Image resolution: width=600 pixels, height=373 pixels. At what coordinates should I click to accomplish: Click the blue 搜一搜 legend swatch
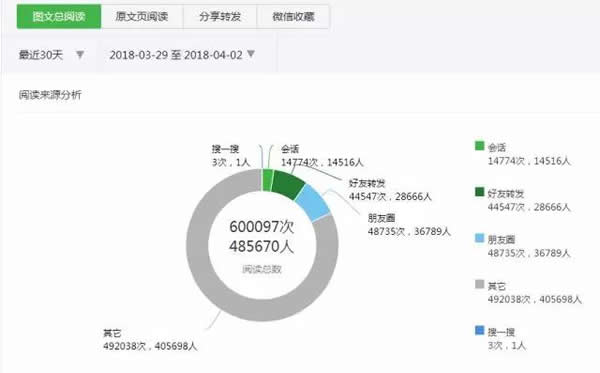479,330
